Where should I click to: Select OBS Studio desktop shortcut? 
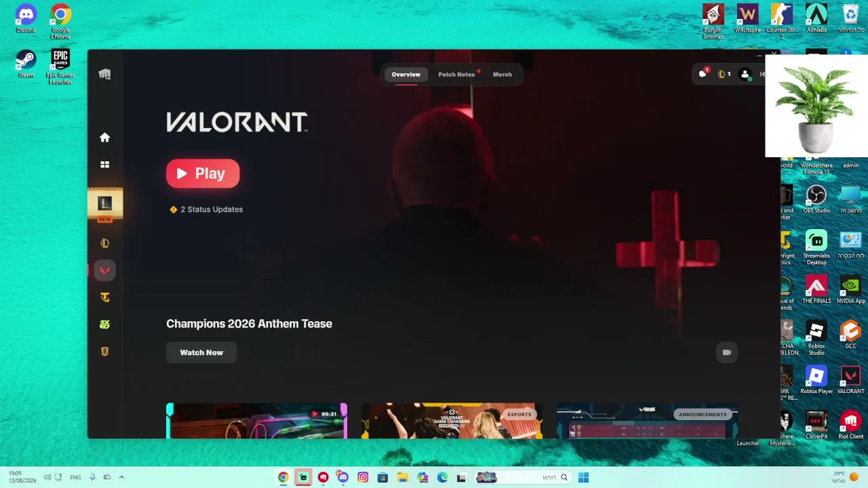point(816,199)
